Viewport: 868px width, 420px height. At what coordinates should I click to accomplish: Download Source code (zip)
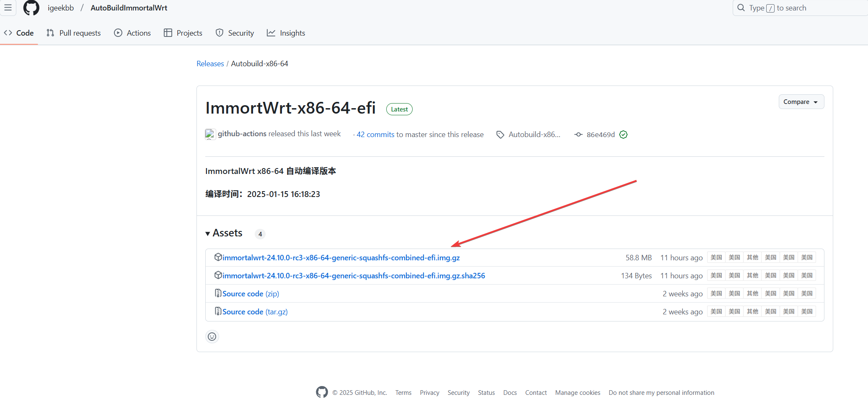tap(250, 294)
